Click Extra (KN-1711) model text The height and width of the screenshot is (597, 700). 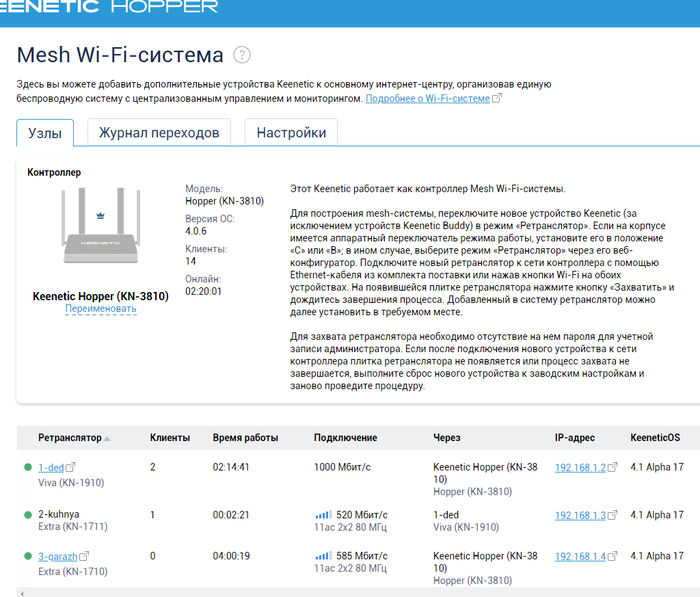click(x=73, y=526)
